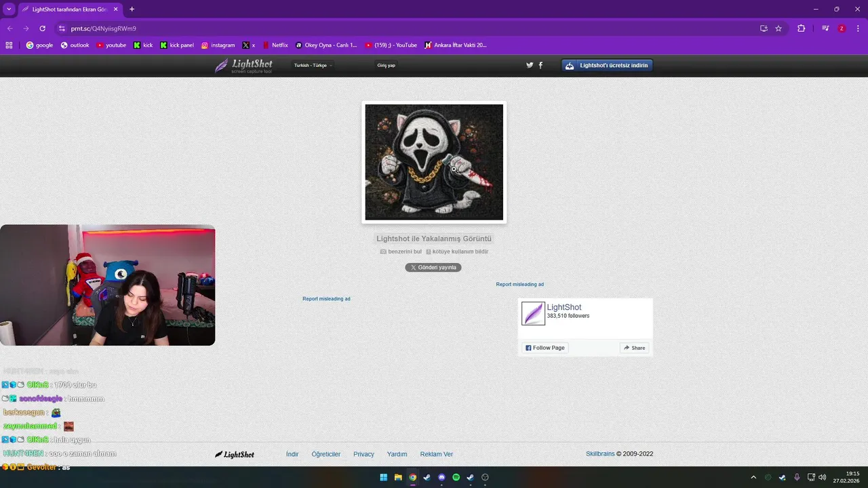The height and width of the screenshot is (488, 868).
Task: Open the media controls icon in Chrome
Action: click(x=825, y=28)
